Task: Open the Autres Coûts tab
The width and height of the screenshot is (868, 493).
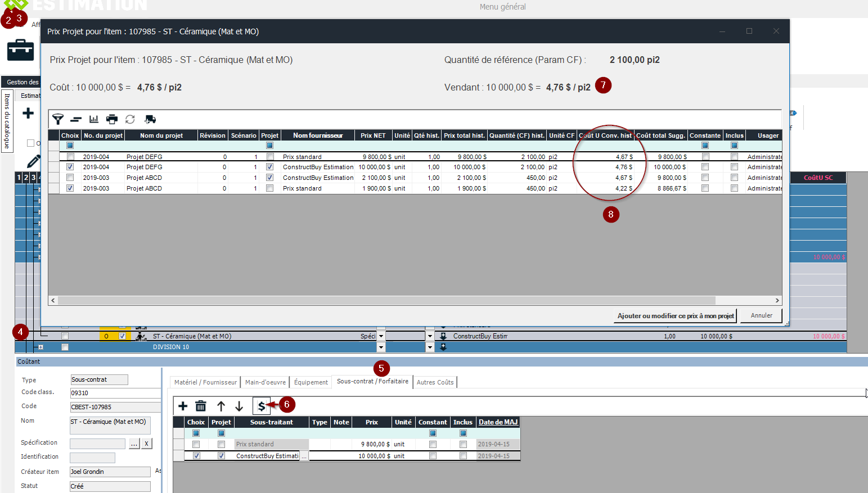Action: [x=435, y=382]
